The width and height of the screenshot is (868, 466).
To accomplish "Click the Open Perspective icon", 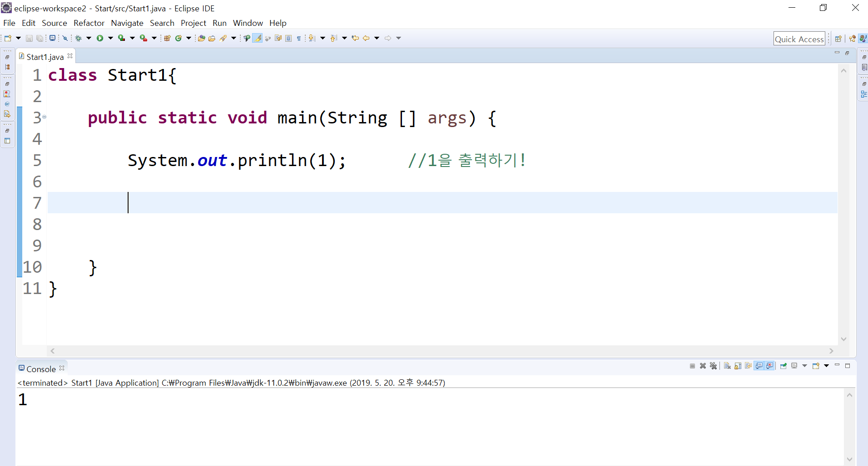I will click(x=838, y=39).
